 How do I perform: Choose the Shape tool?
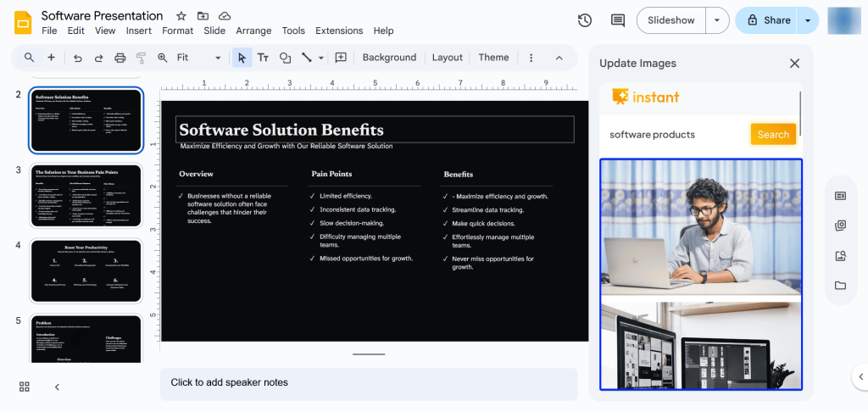(285, 58)
